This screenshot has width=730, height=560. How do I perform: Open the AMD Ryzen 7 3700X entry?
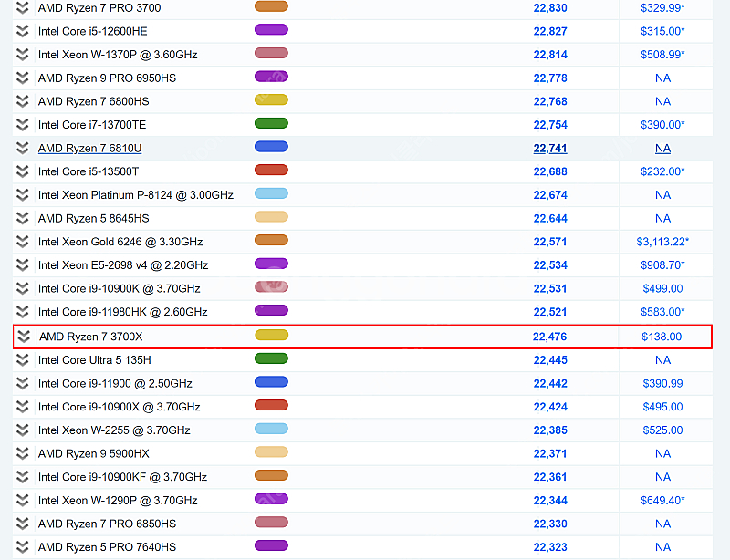coord(90,337)
